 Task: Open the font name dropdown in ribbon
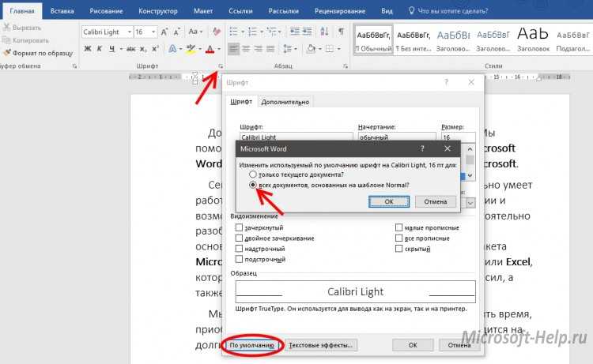point(130,32)
